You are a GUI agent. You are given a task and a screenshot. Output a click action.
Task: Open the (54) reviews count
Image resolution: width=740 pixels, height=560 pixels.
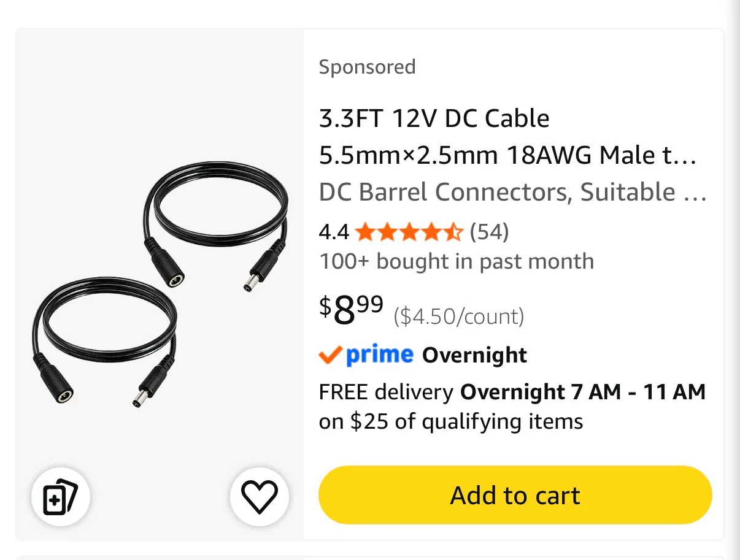[489, 232]
